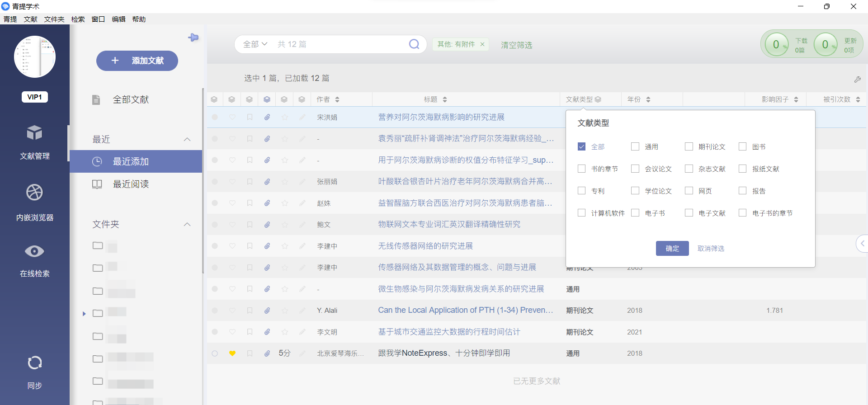
Task: Open the 文献 menu
Action: point(31,19)
